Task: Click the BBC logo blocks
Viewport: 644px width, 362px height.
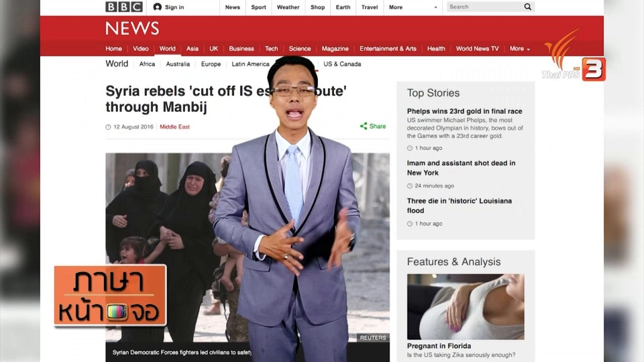Action: pyautogui.click(x=124, y=7)
